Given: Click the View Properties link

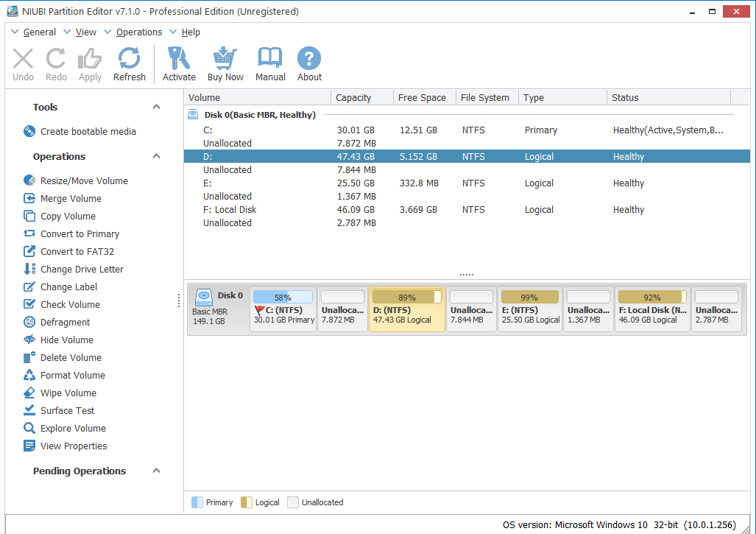Looking at the screenshot, I should coord(74,446).
